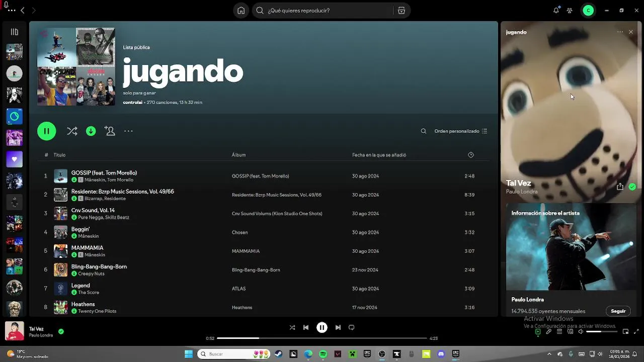The height and width of the screenshot is (362, 644).
Task: Open the Información sobre el artista card
Action: click(571, 260)
